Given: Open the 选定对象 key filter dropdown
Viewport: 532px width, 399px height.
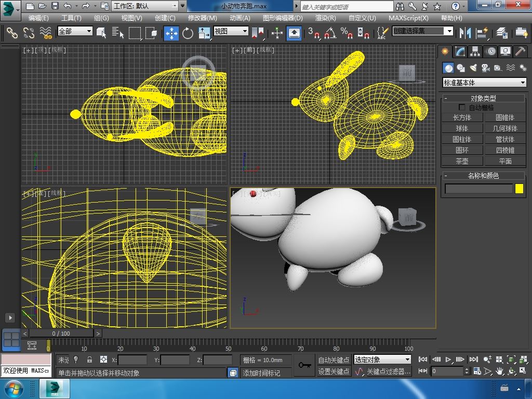Looking at the screenshot, I should [x=382, y=360].
